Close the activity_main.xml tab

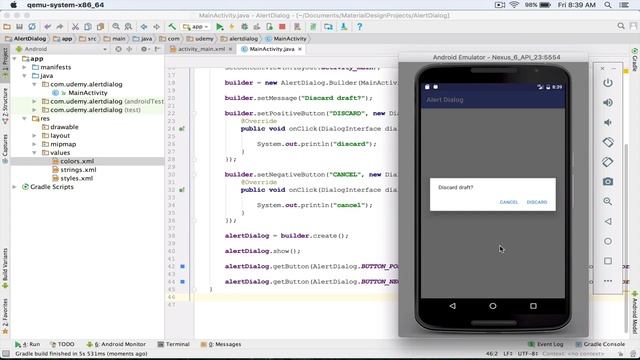231,49
